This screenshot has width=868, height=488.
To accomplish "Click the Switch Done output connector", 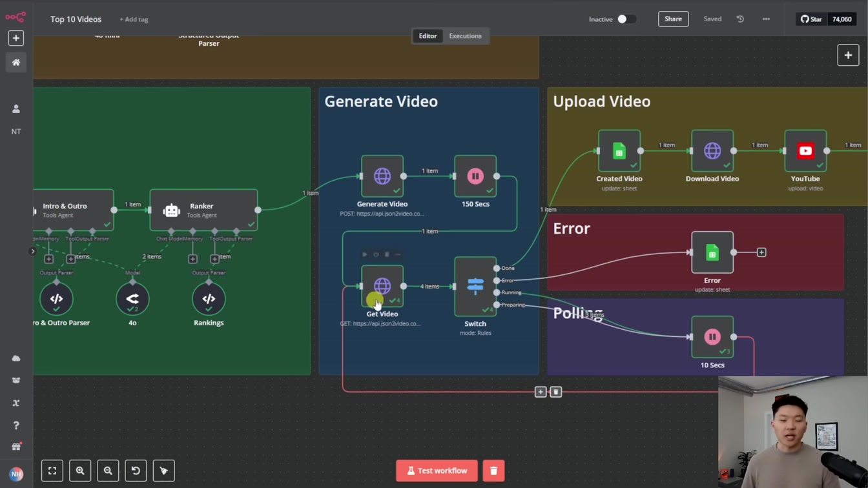I will coord(497,268).
